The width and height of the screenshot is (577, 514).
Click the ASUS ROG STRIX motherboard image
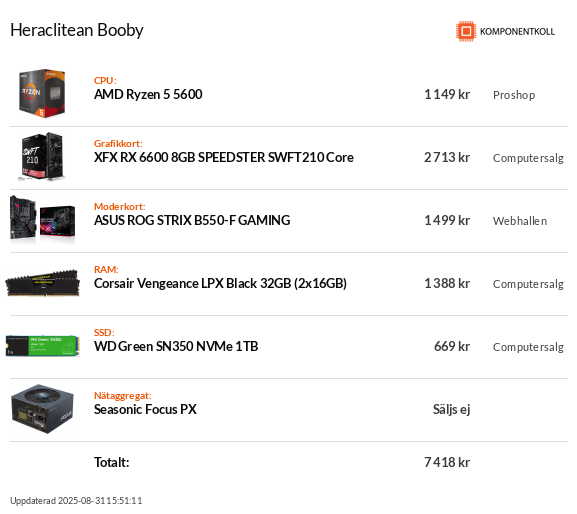(42, 219)
